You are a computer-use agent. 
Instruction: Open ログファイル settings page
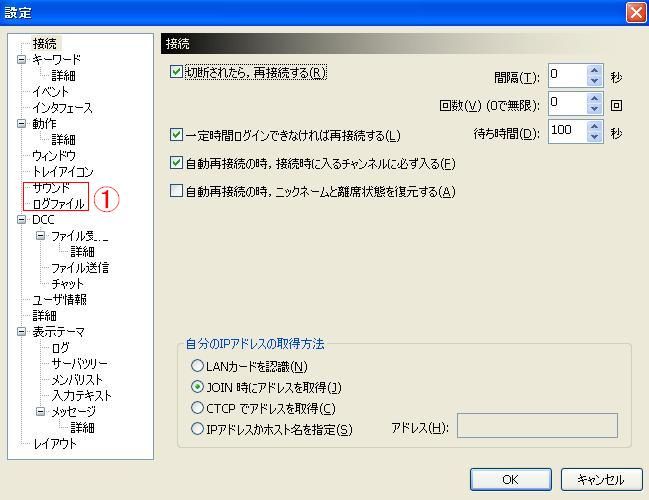(x=58, y=204)
